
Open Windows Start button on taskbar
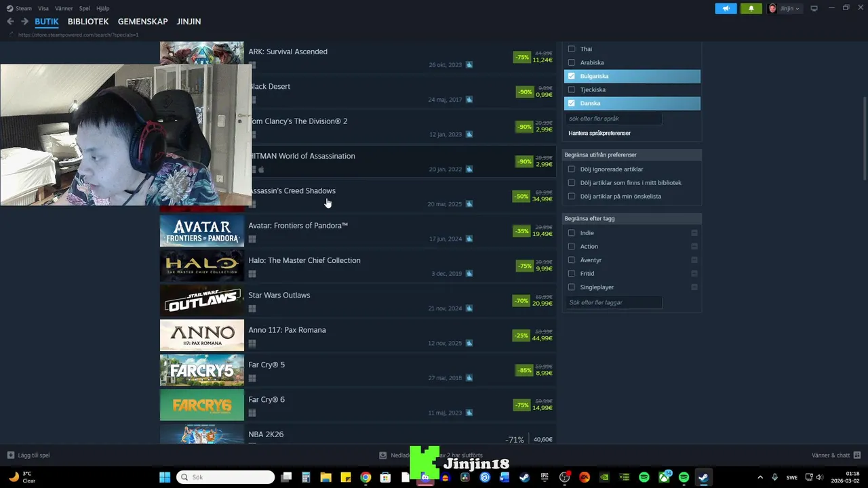165,477
